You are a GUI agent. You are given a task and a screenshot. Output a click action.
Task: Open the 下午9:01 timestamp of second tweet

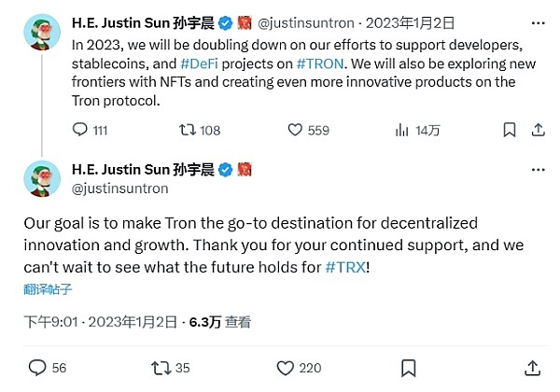coord(48,321)
